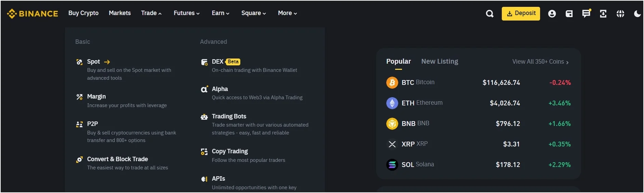
Task: Choose Copy Trading from Advanced menu
Action: click(230, 151)
